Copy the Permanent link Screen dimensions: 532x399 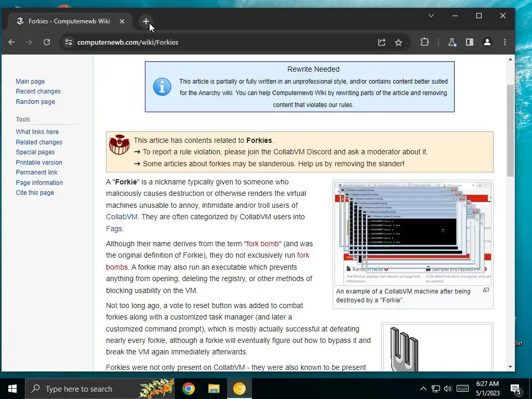(37, 172)
